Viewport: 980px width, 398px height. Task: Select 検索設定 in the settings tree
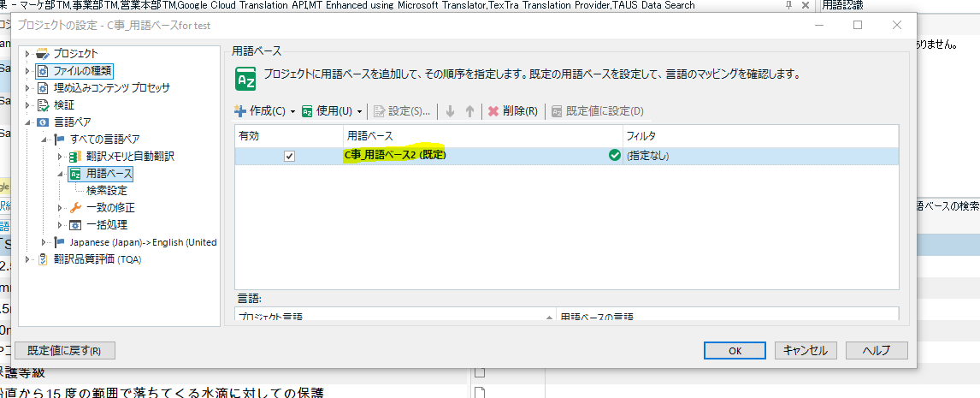[106, 191]
